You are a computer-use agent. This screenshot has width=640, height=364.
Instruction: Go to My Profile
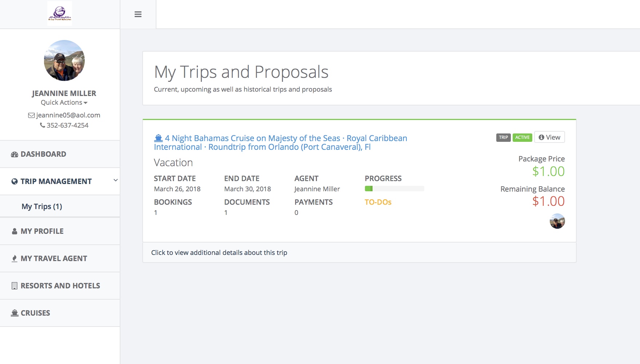click(60, 231)
